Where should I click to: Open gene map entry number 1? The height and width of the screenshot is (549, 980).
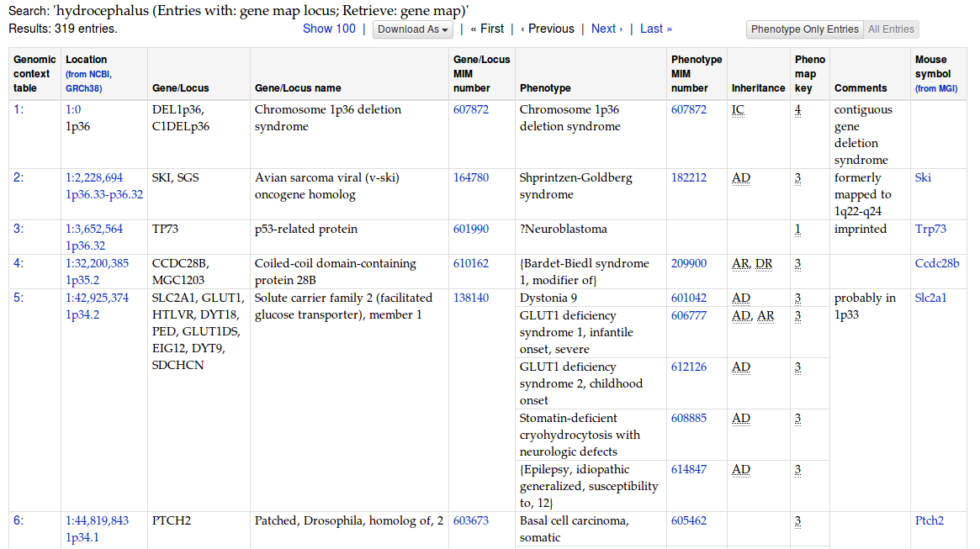click(x=17, y=109)
